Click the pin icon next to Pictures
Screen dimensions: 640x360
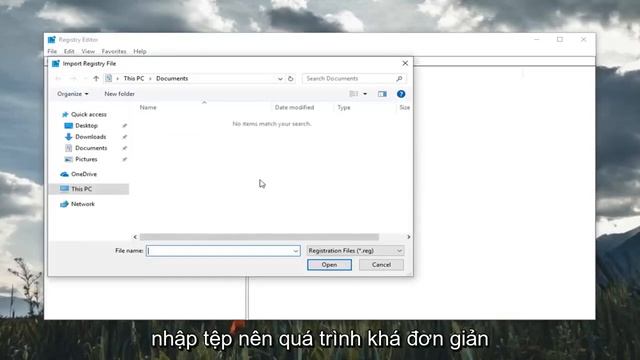[x=124, y=159]
